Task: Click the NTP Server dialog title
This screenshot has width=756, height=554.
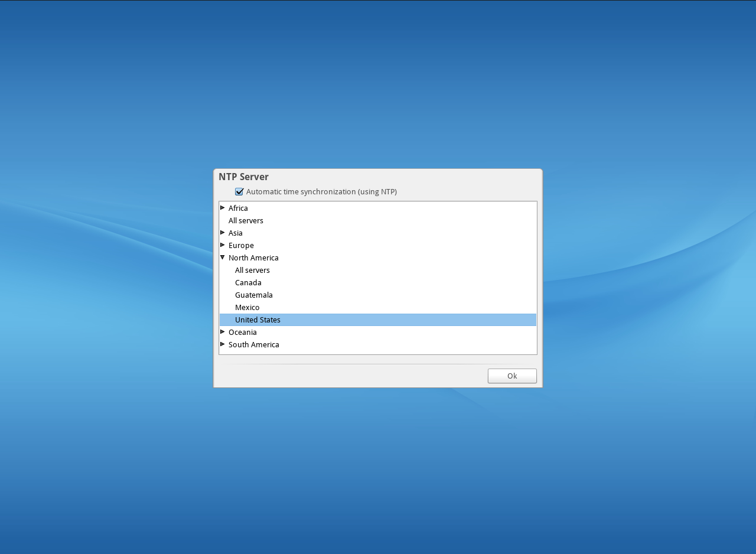Action: pos(243,177)
